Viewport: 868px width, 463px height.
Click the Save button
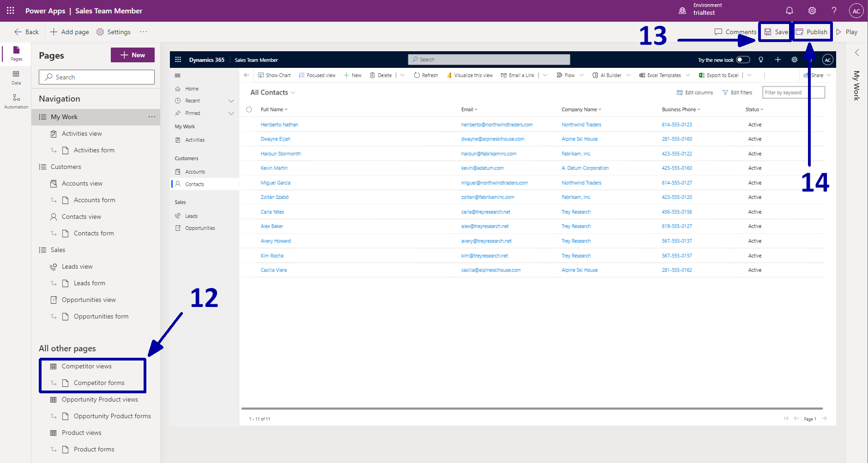point(776,32)
